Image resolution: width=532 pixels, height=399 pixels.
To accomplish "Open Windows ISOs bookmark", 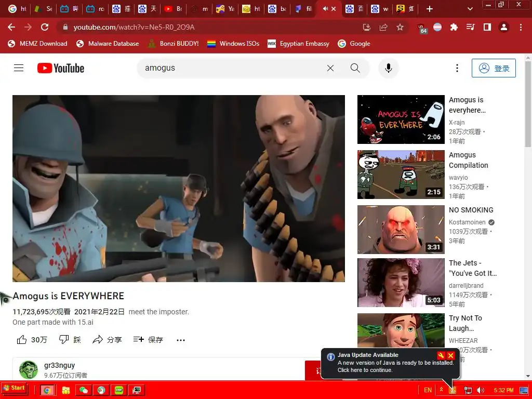I will pyautogui.click(x=233, y=44).
